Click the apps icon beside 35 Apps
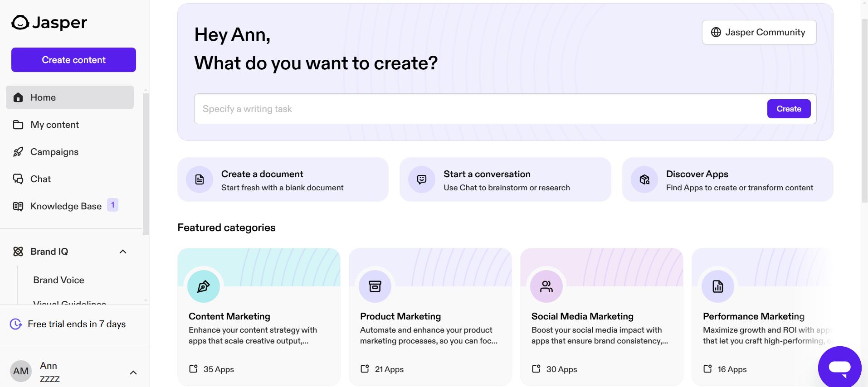Viewport: 868px width, 387px height. 194,369
